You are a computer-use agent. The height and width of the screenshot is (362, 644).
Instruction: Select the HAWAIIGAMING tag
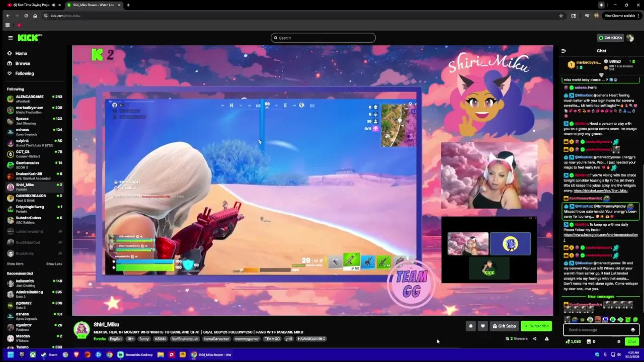(311, 339)
